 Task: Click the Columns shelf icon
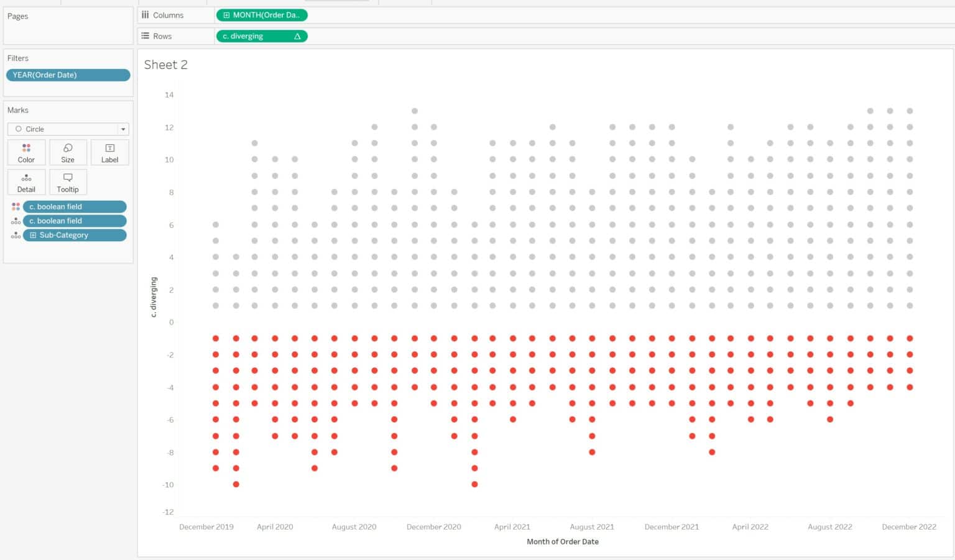coord(145,15)
